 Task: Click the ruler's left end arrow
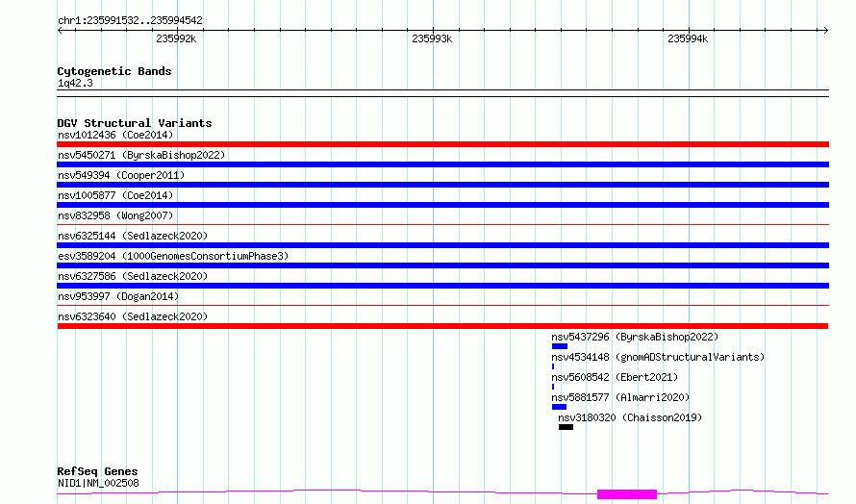click(x=61, y=30)
